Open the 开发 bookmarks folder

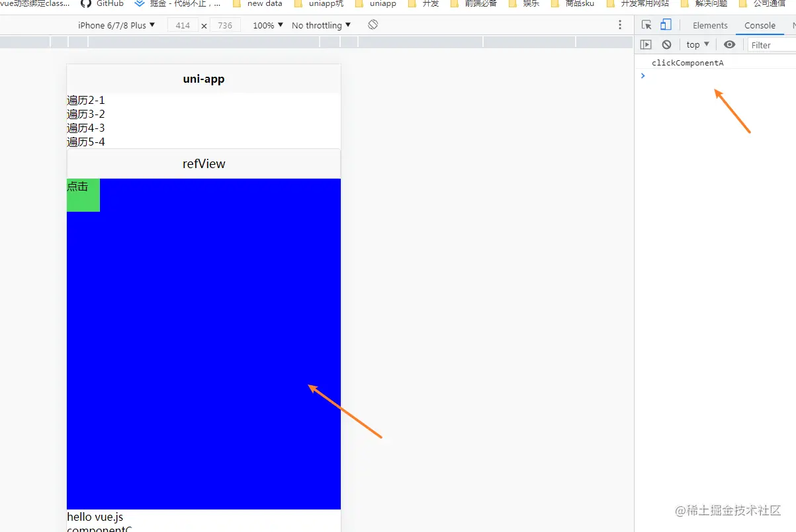(x=423, y=3)
